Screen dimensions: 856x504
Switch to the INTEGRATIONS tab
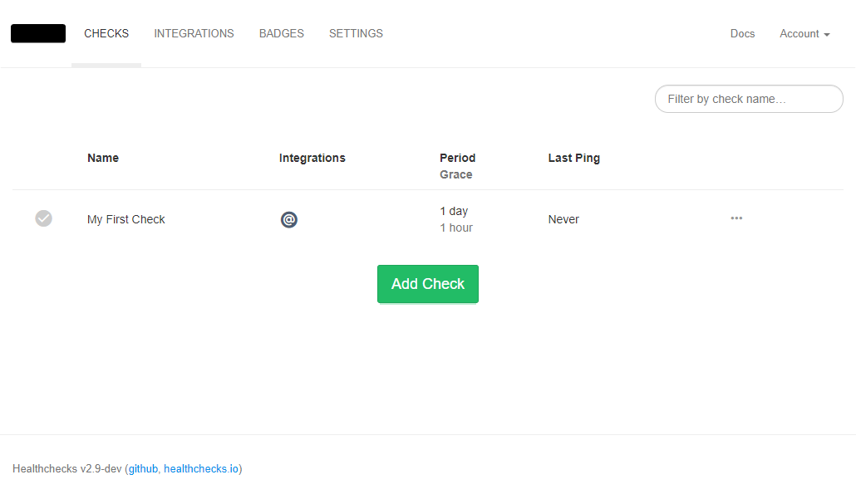[194, 33]
